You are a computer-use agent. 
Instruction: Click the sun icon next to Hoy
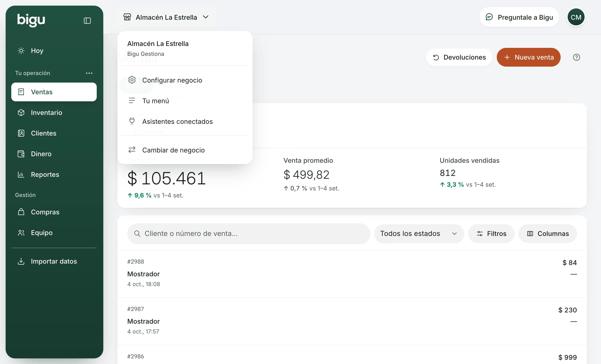point(21,51)
